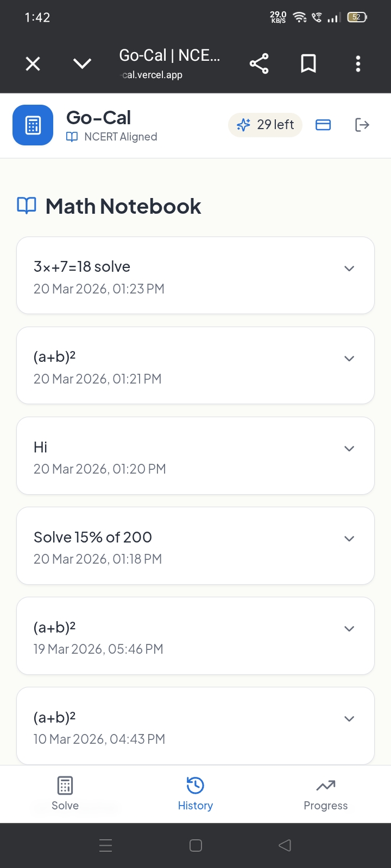Expand the 3x+7=18 solve entry chevron
Viewport: 391px width, 868px height.
pos(349,269)
